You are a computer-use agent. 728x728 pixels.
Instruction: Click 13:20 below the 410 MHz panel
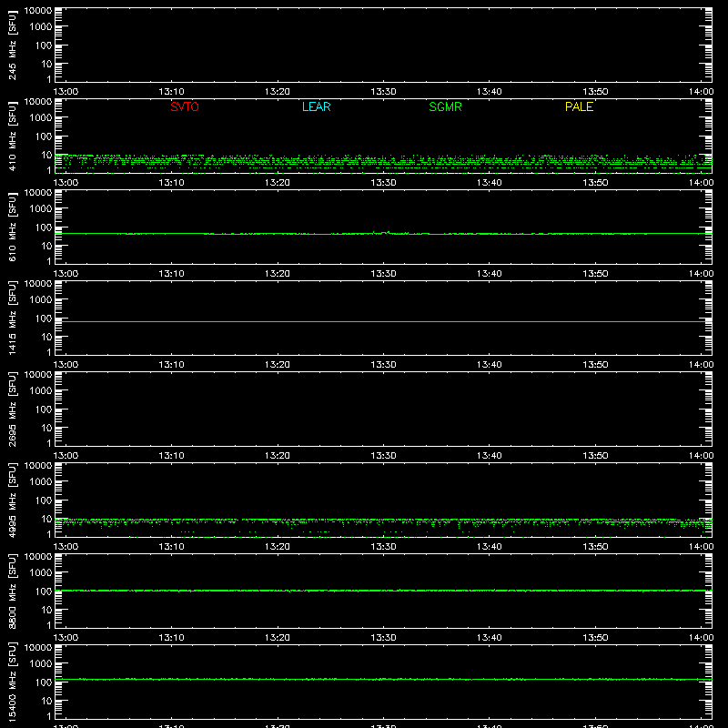[278, 183]
